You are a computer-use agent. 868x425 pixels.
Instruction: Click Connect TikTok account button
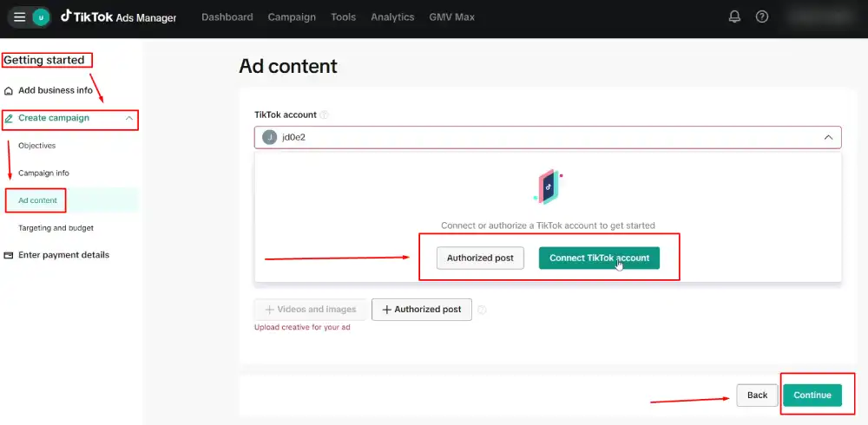pos(599,258)
